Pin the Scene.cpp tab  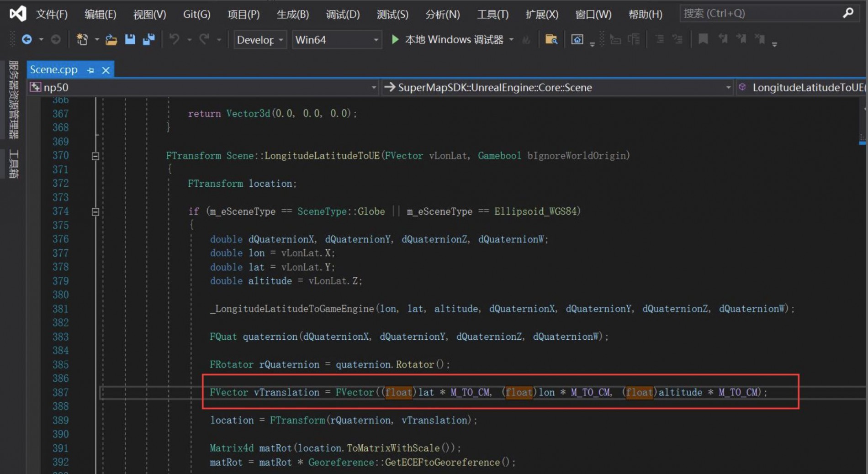click(x=90, y=70)
